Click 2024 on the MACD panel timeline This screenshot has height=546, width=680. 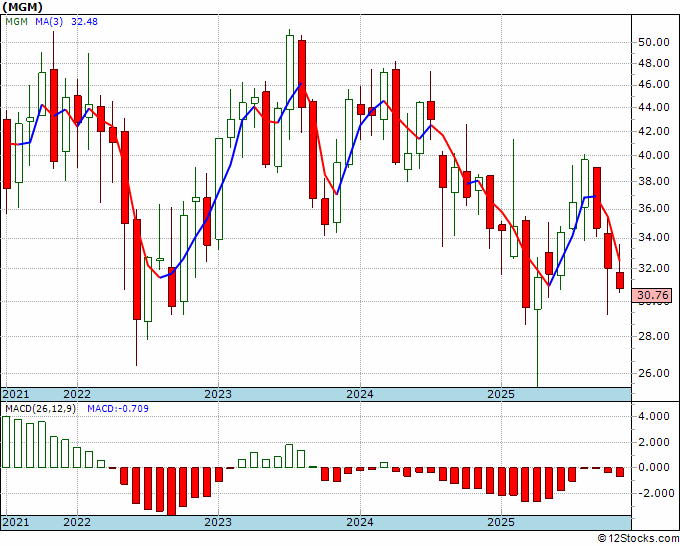pos(360,522)
